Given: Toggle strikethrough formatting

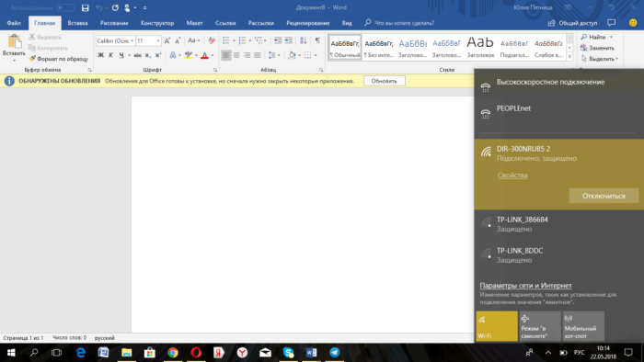Looking at the screenshot, I should click(138, 55).
